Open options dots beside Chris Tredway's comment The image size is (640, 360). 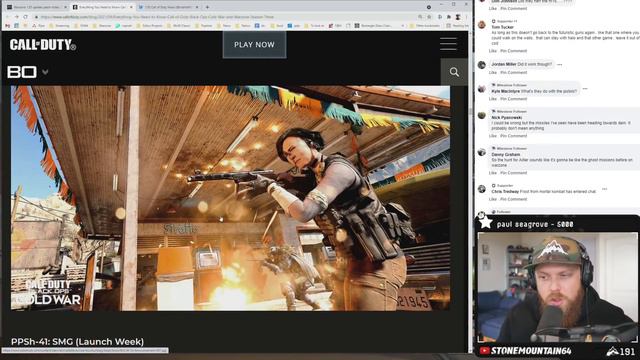(x=604, y=189)
